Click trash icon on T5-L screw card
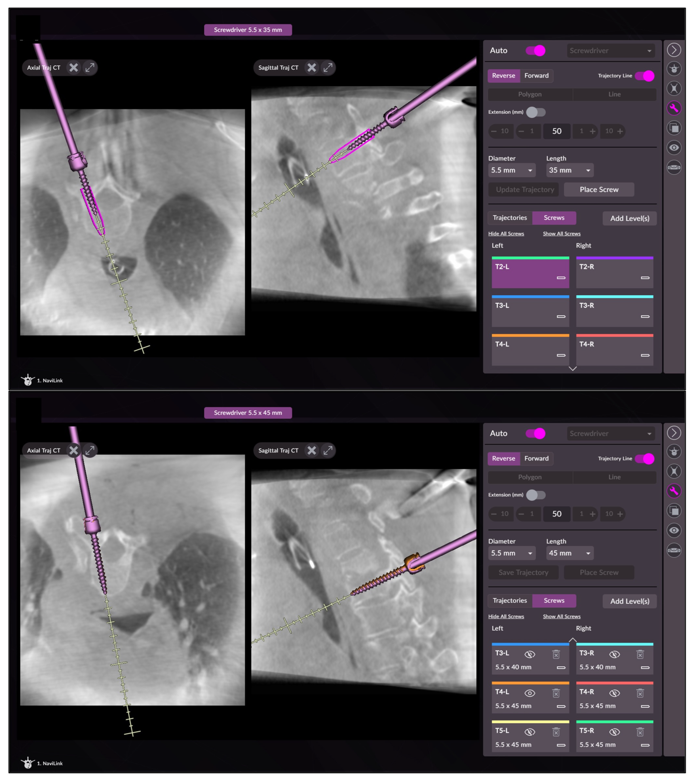 (x=556, y=732)
